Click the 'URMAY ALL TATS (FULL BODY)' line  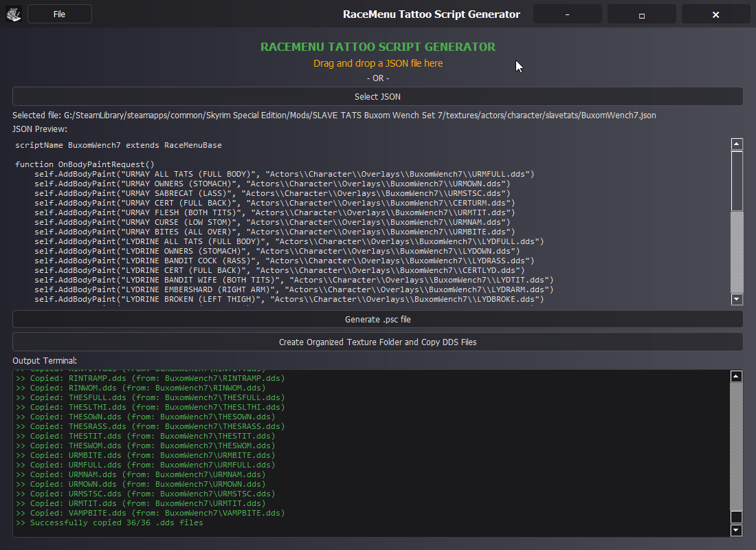click(x=285, y=174)
